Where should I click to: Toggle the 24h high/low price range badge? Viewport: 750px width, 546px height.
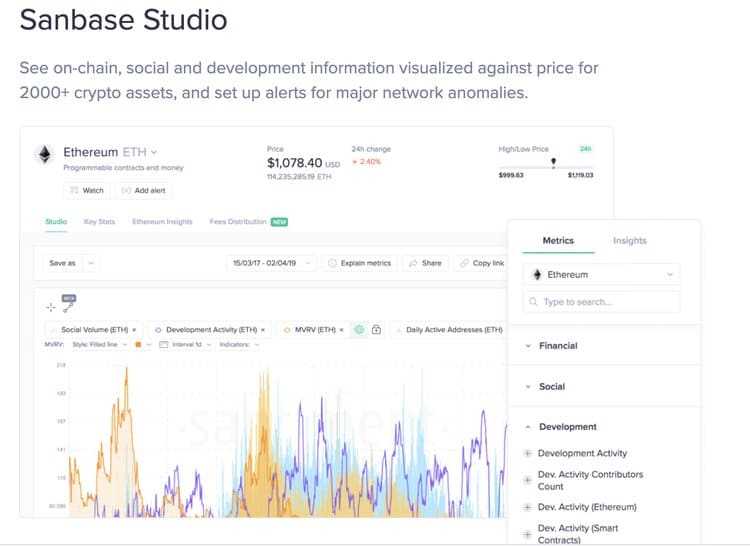tap(585, 149)
